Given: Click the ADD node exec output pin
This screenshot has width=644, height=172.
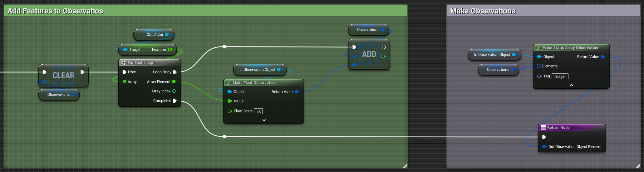Looking at the screenshot, I should [384, 47].
